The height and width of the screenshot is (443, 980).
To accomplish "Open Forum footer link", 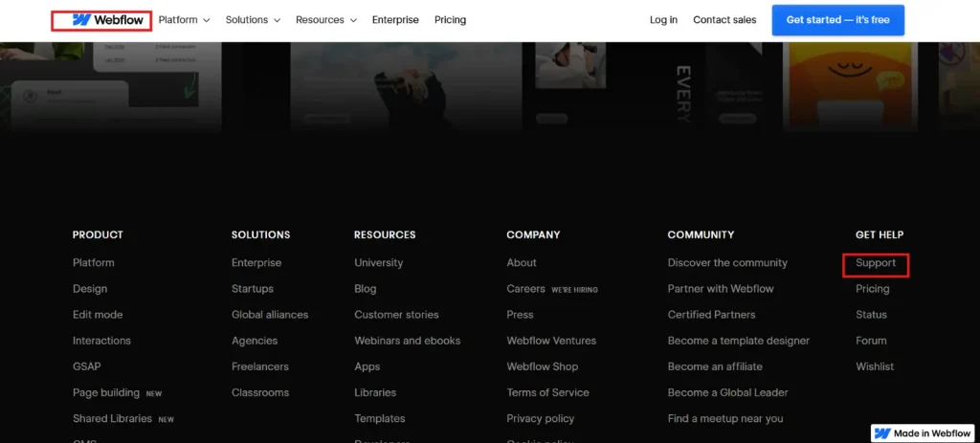I will (871, 341).
